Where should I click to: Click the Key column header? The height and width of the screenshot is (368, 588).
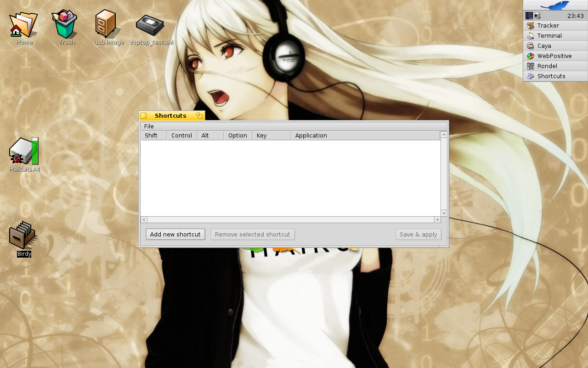(x=261, y=136)
